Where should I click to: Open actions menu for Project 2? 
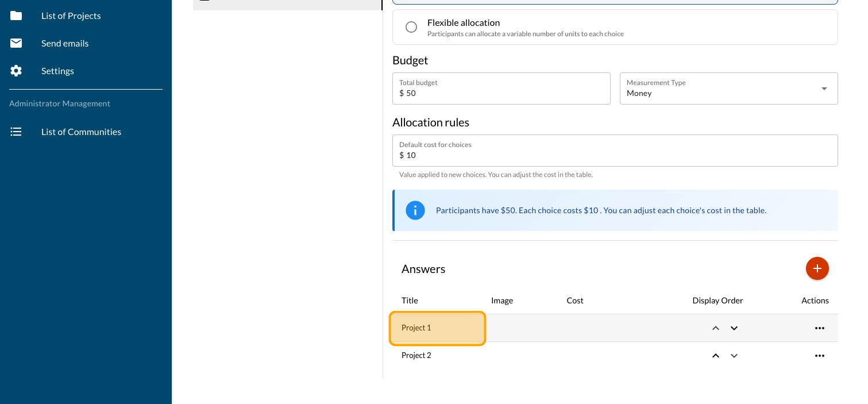[819, 356]
